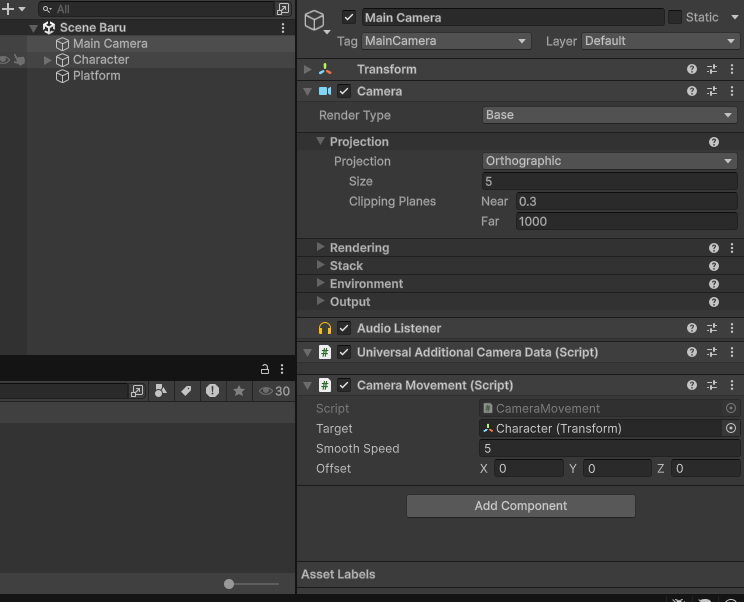Toggle scene visibility eye for Character
Screen dimensions: 744x602
5,60
